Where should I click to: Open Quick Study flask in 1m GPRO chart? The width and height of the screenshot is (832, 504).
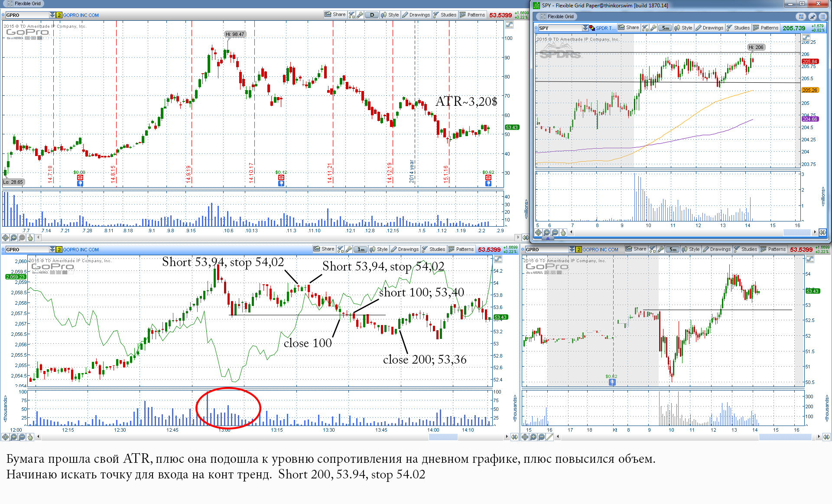click(341, 249)
